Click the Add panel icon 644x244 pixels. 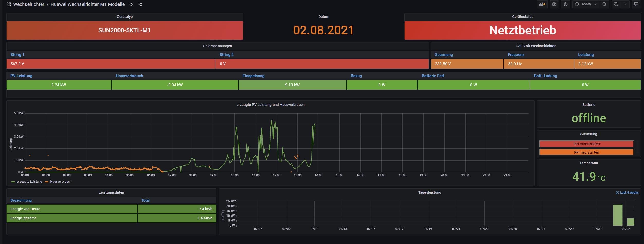[542, 4]
